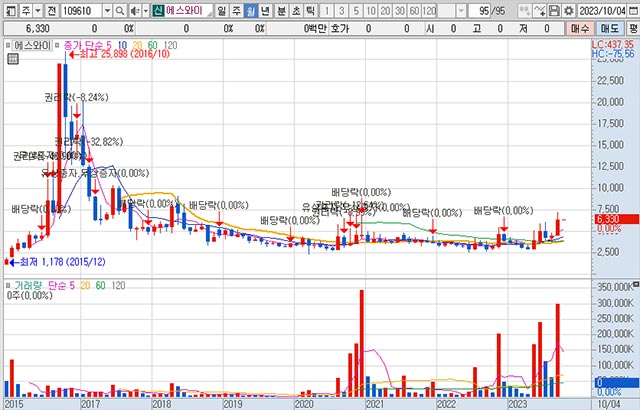640x410 pixels.
Task: Save chart with floppy disk icon
Action: (x=554, y=11)
